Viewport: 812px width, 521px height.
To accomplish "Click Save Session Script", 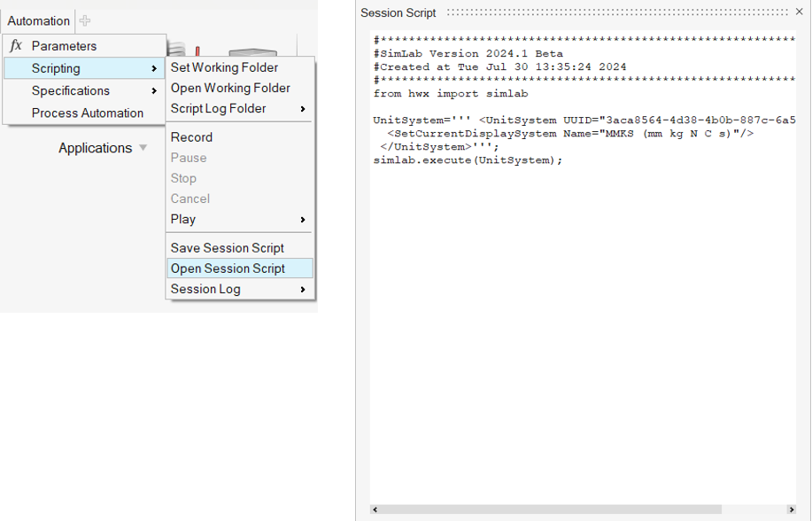I will tap(227, 248).
